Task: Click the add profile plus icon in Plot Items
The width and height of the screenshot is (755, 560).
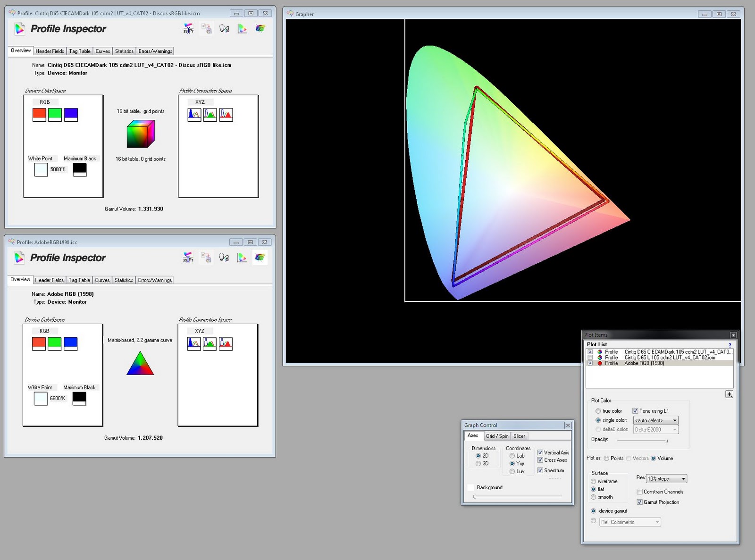Action: point(730,394)
